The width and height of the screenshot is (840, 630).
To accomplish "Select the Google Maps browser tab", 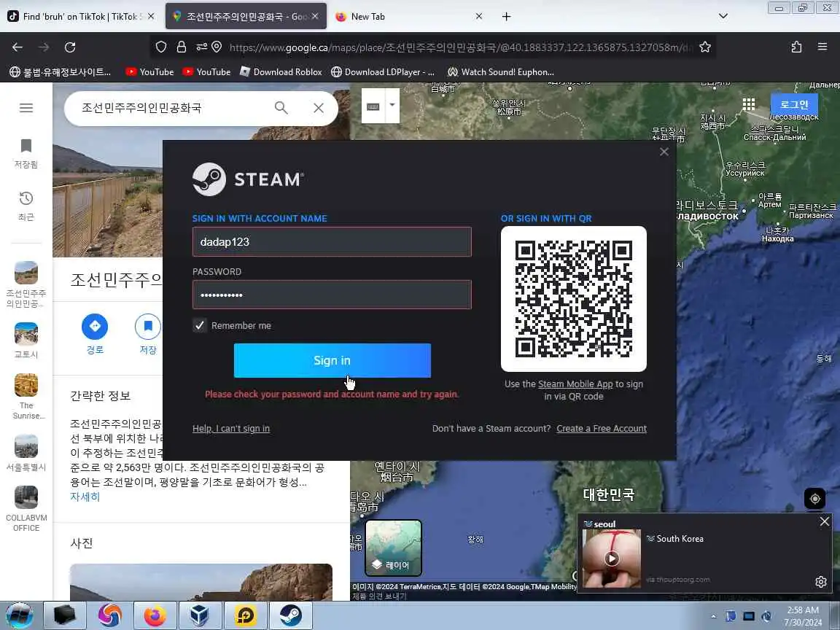I will click(245, 17).
